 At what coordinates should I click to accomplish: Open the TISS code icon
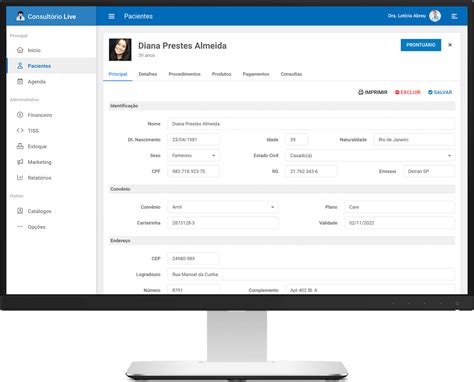20,130
